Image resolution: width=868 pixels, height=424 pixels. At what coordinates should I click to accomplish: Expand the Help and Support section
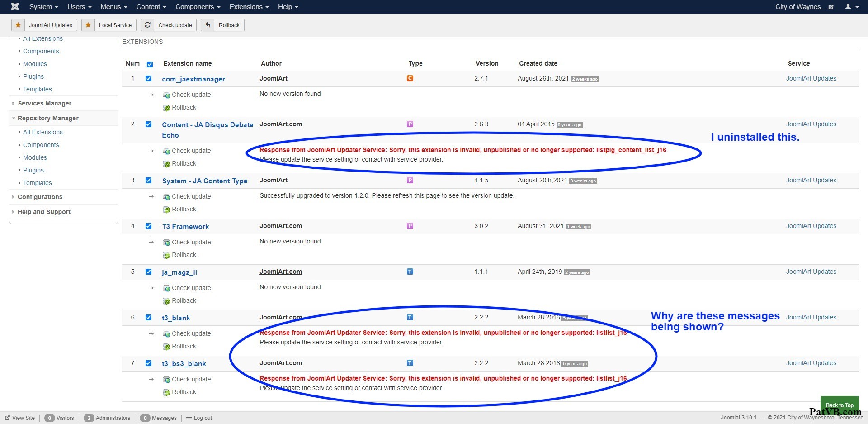tap(44, 212)
